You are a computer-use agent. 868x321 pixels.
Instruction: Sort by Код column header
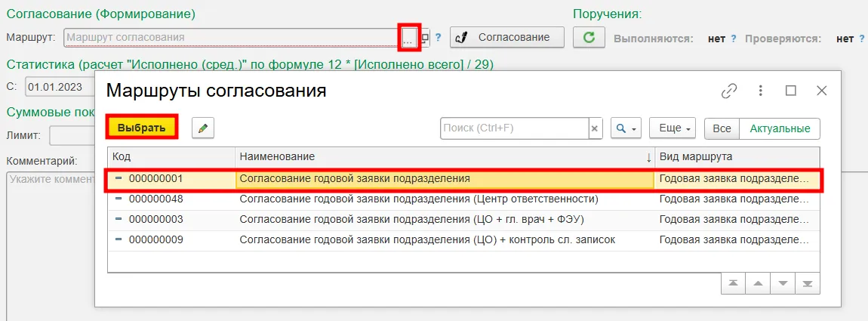click(171, 157)
